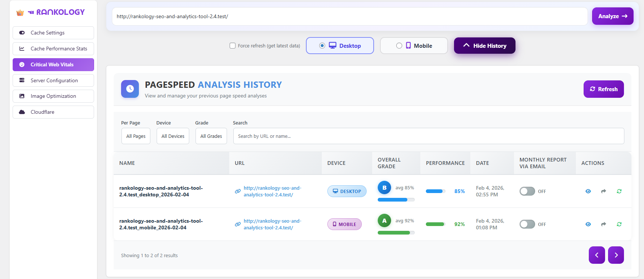Click the Analyze button
This screenshot has height=279, width=644.
613,16
